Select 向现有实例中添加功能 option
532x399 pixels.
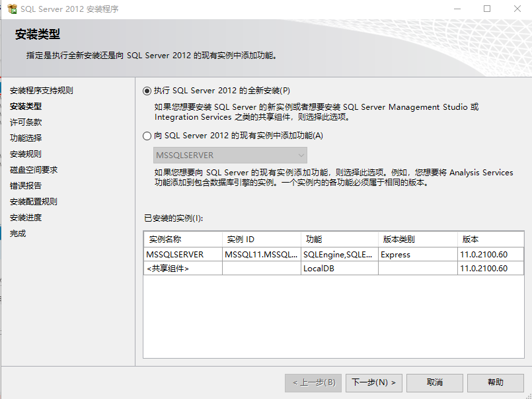pos(147,136)
